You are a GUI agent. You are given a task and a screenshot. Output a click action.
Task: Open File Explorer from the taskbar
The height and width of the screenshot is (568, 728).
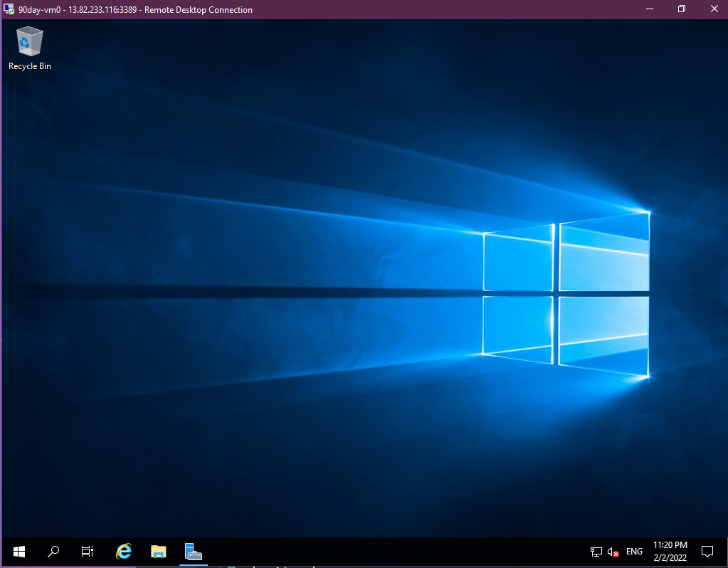158,552
